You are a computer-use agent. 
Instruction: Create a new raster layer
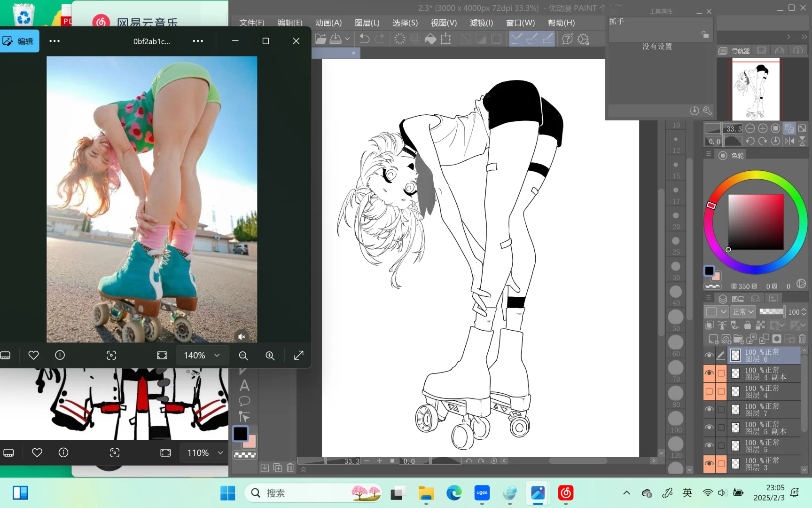pyautogui.click(x=713, y=339)
